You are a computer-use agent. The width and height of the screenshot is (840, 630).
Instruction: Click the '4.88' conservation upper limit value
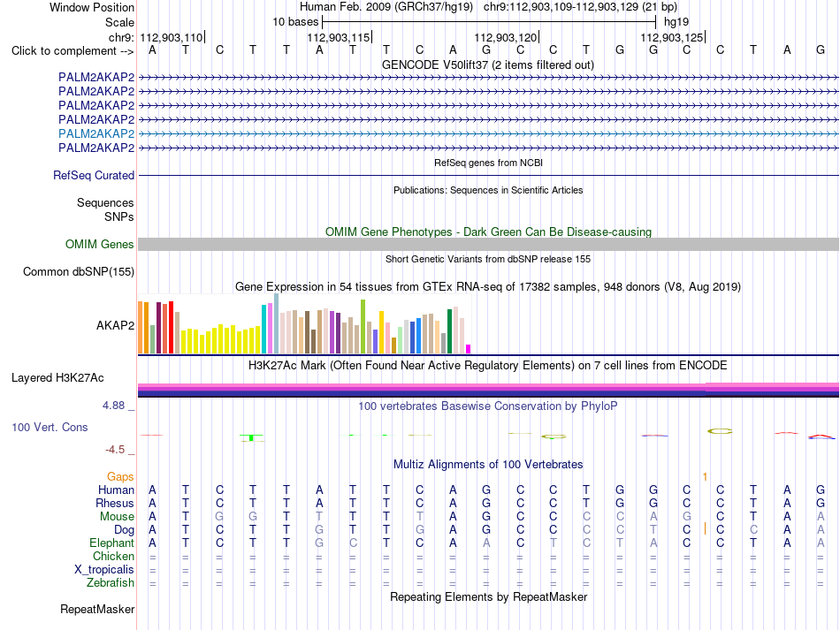(113, 406)
